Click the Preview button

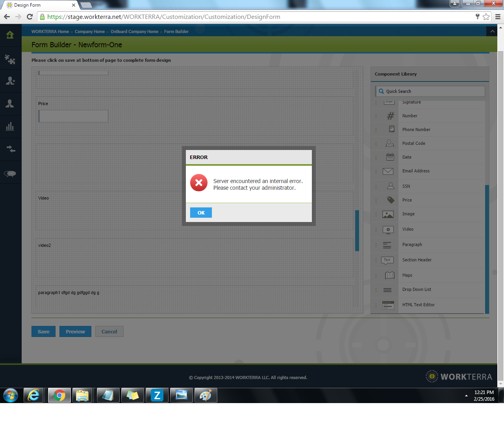75,331
